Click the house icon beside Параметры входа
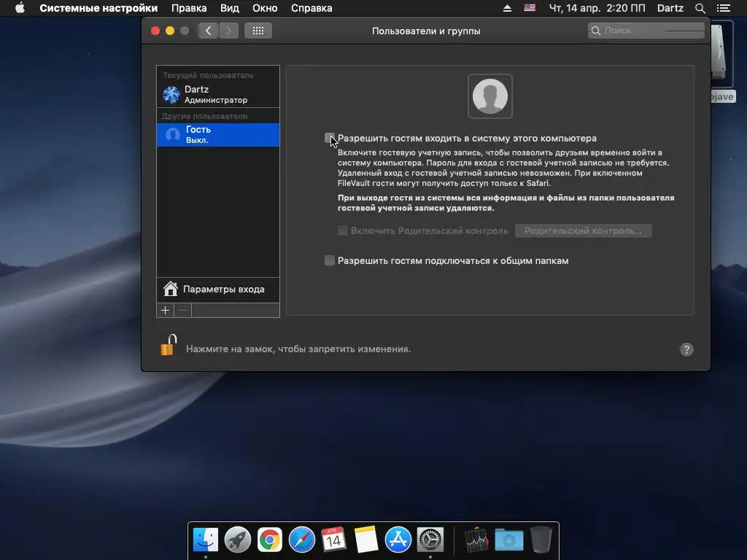Viewport: 747px width, 560px height. (x=171, y=289)
